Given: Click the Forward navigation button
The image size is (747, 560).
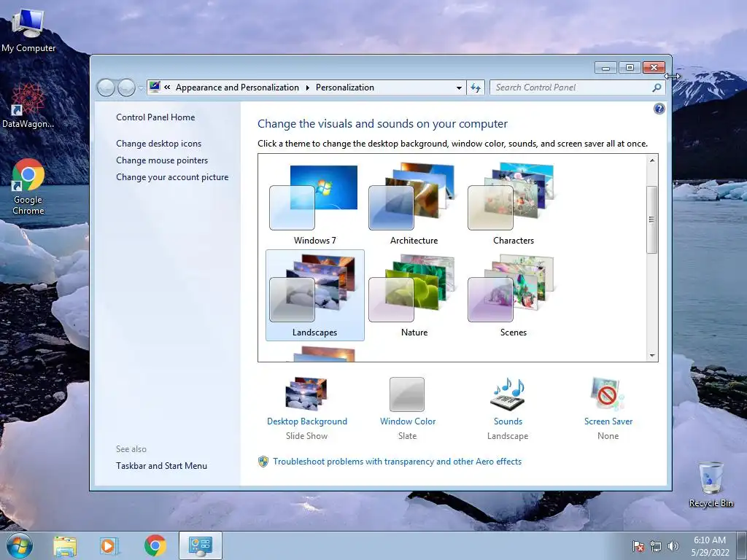Looking at the screenshot, I should click(126, 87).
